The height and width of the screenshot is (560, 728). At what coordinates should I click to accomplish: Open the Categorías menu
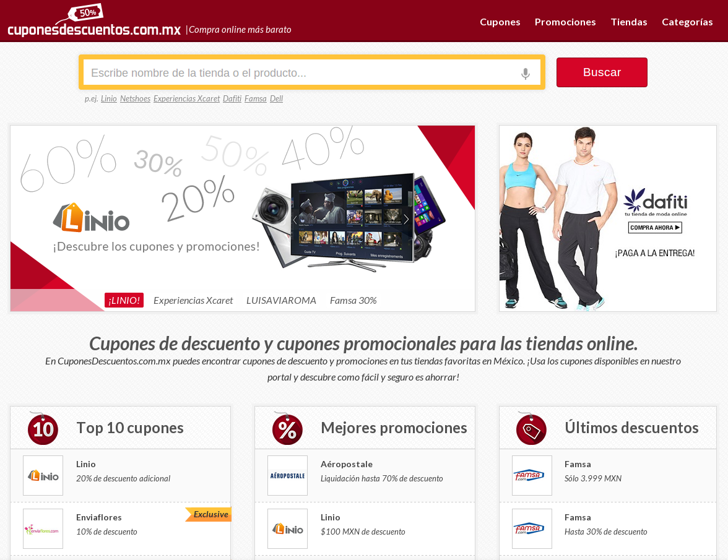687,22
